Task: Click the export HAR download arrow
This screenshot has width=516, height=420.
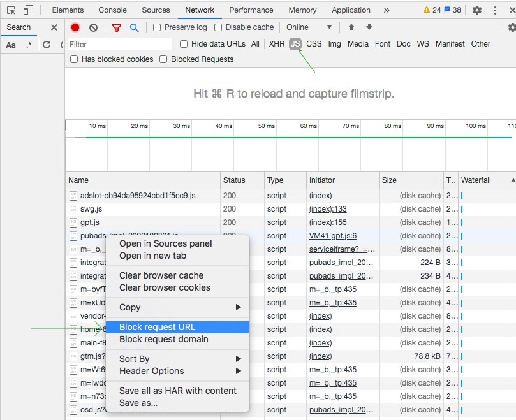Action: 369,27
